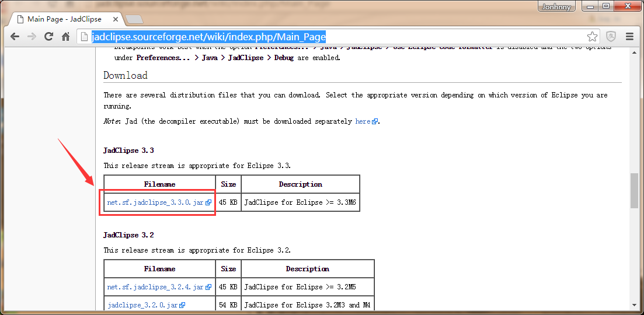Click the JadClipse 3.2 heading
The width and height of the screenshot is (644, 315).
pos(128,235)
